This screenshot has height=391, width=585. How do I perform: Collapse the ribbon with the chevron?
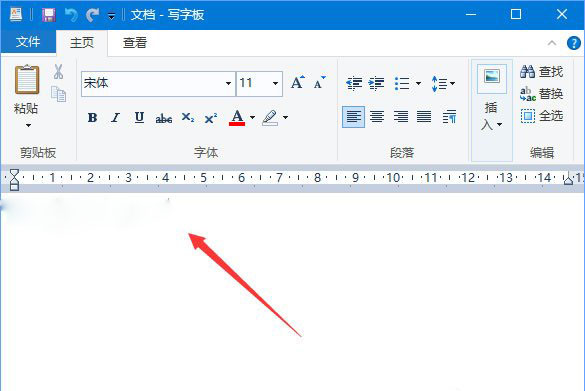tap(552, 43)
